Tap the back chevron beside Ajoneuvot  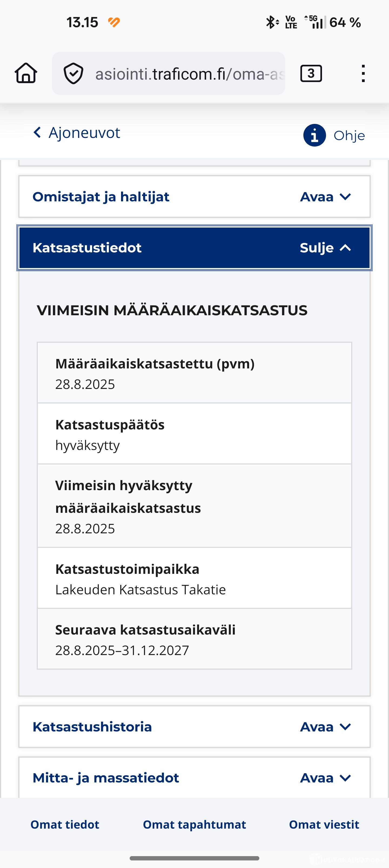[38, 133]
